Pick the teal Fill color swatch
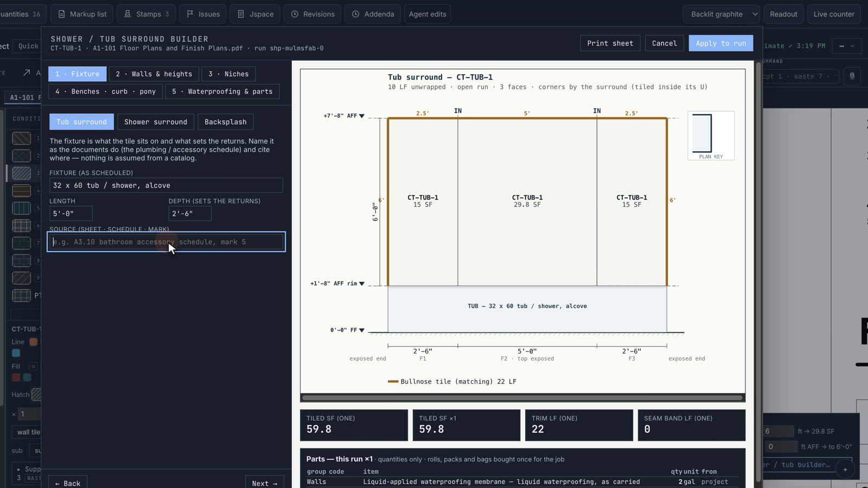Screen dimensions: 868x488 27,377
